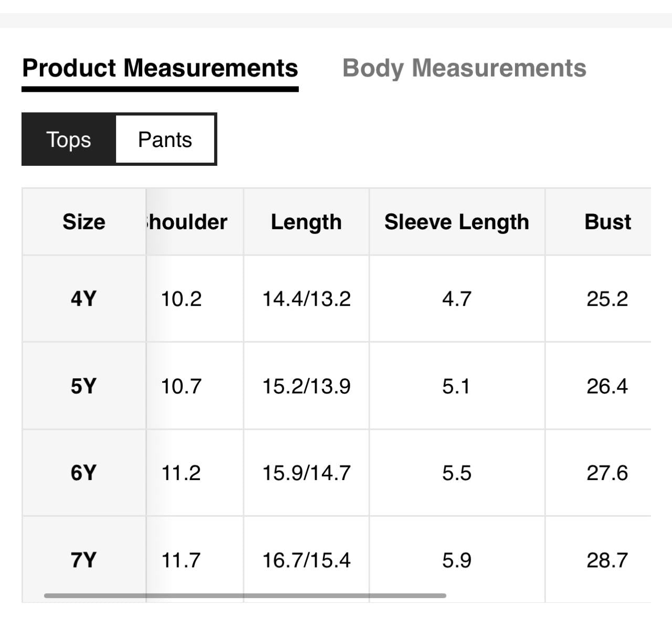
Task: Select the 6Y size row label
Action: pos(84,473)
